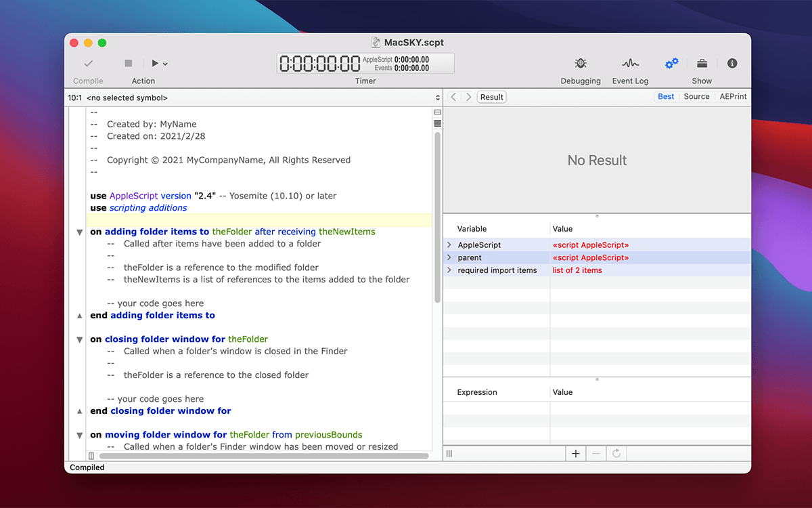The image size is (812, 508).
Task: Click the "use AppleScript version" line
Action: 213,196
